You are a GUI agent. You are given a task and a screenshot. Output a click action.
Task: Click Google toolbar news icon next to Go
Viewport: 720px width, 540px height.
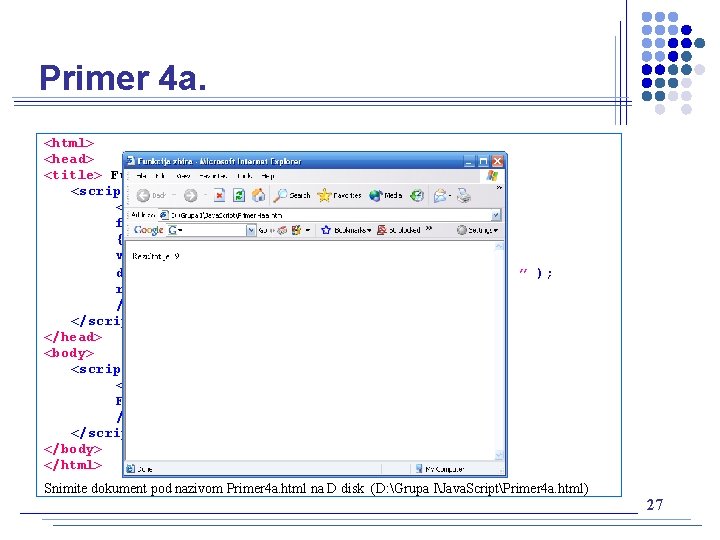click(x=282, y=230)
